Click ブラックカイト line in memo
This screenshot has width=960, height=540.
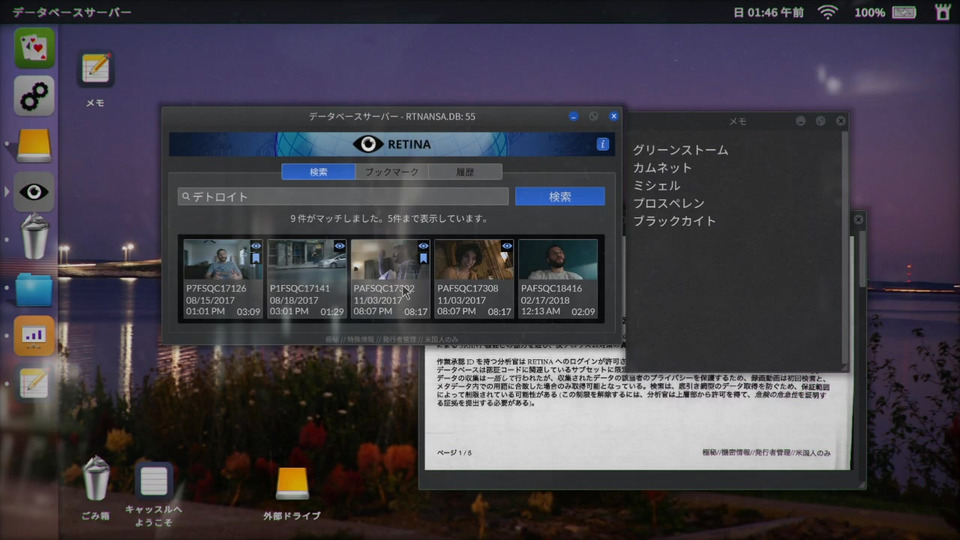click(674, 221)
